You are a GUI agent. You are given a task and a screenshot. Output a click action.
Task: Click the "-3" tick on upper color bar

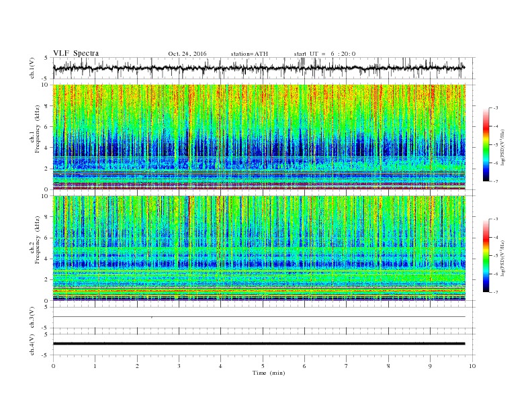pyautogui.click(x=495, y=108)
